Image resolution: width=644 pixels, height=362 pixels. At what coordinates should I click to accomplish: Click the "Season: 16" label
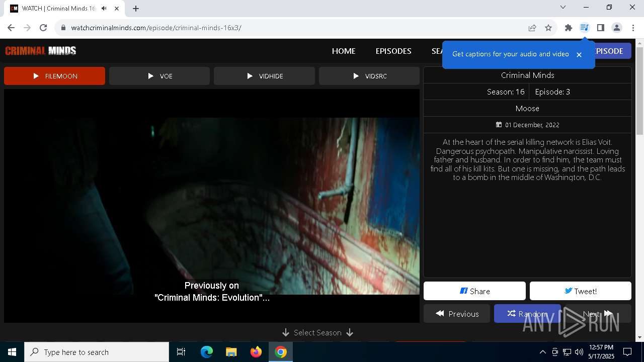click(x=506, y=92)
